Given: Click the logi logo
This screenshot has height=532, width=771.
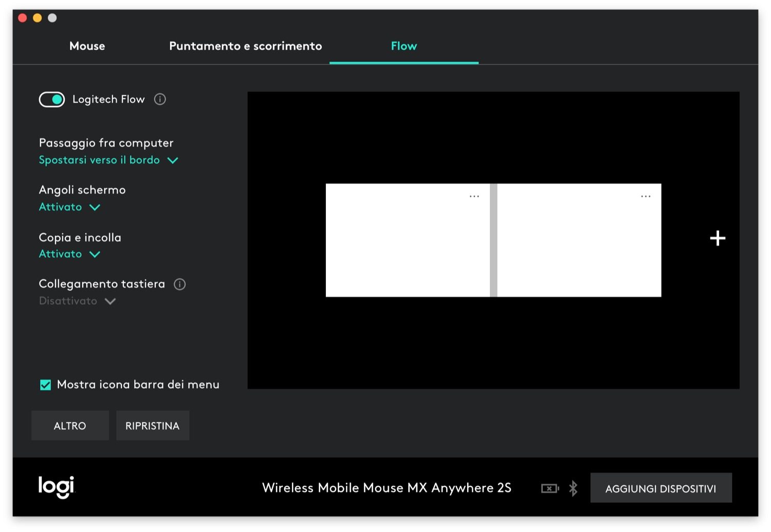Looking at the screenshot, I should [57, 486].
